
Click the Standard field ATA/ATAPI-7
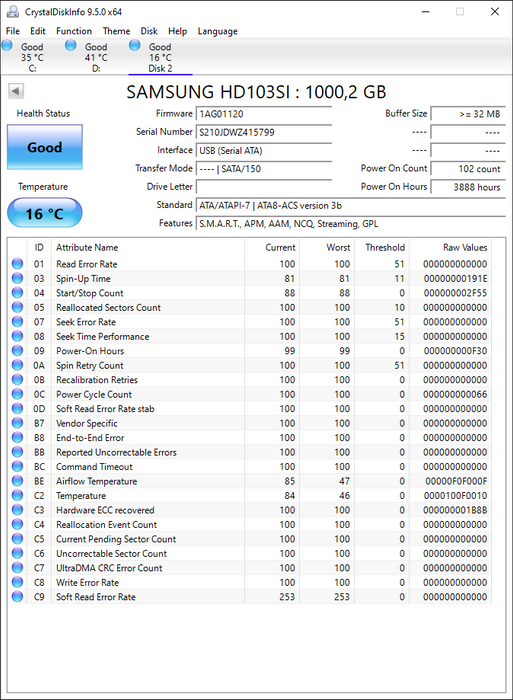[350, 205]
